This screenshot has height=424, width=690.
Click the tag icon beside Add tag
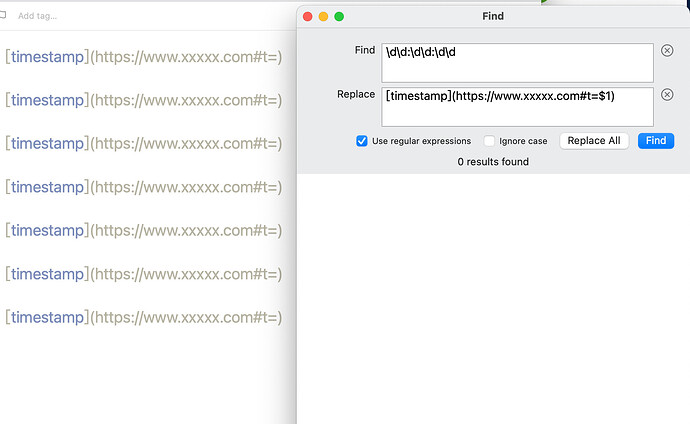pos(3,15)
